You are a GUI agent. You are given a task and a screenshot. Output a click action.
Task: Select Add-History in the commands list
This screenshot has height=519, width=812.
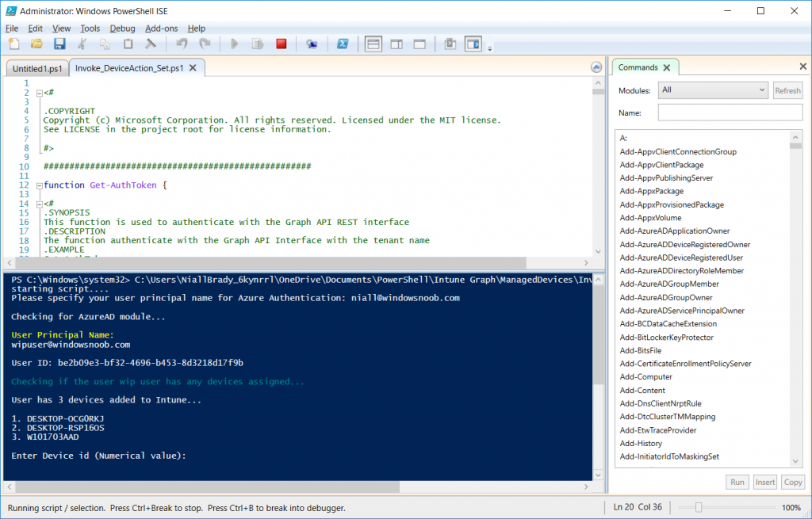pos(641,444)
